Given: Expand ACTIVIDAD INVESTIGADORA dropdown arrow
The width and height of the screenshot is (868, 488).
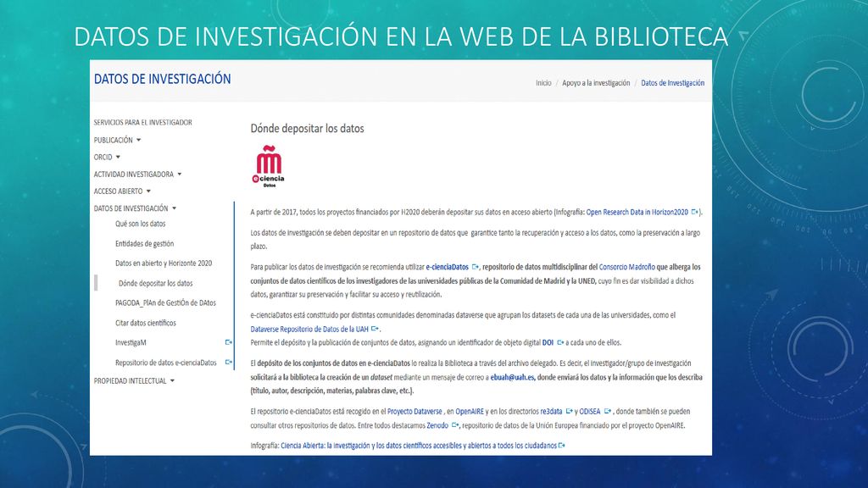Looking at the screenshot, I should [180, 175].
